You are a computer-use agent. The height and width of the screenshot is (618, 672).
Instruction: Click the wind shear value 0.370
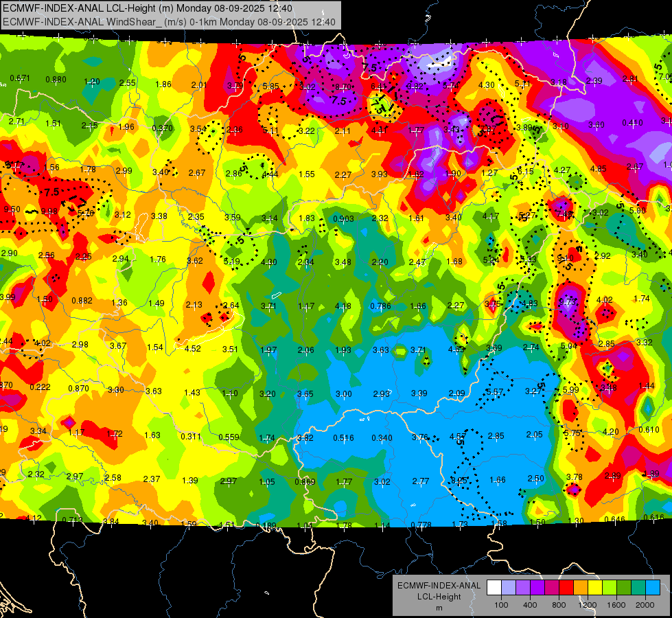point(163,128)
